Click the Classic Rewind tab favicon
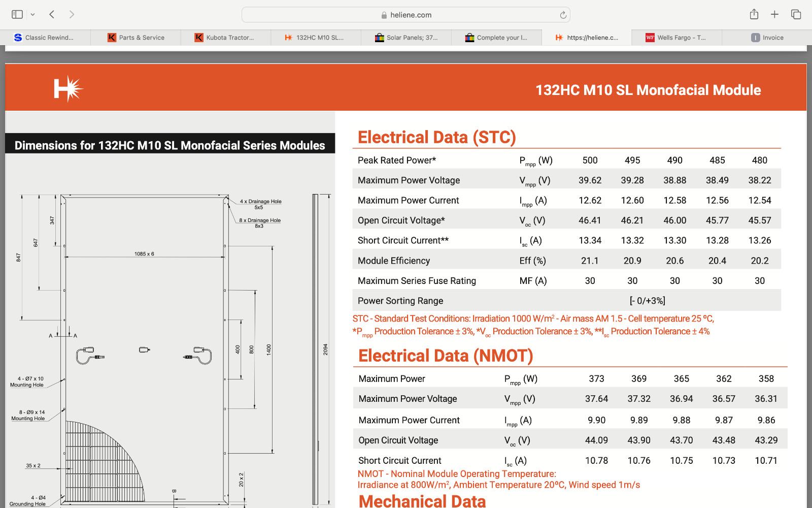The width and height of the screenshot is (812, 508). click(x=18, y=38)
